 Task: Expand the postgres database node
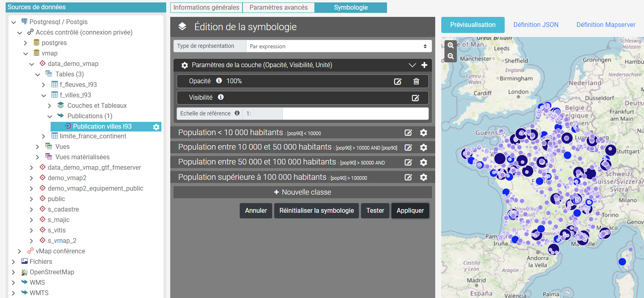pyautogui.click(x=26, y=43)
